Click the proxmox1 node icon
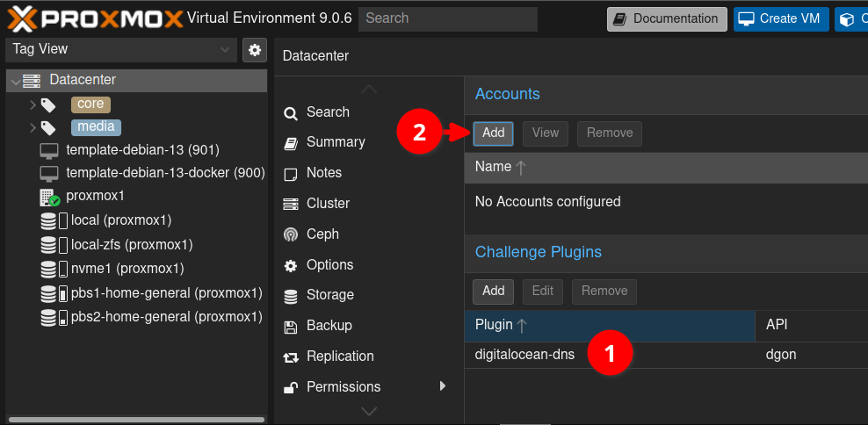Viewport: 868px width, 425px height. coord(49,197)
